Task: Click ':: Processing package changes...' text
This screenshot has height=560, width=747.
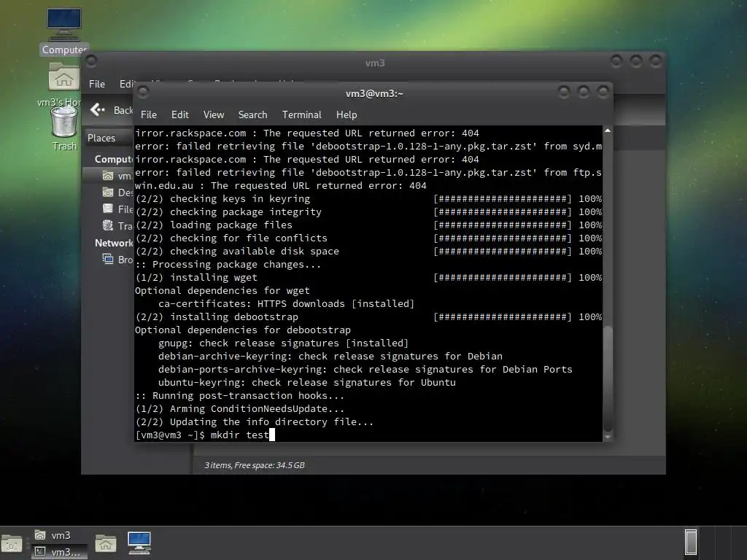Action: point(228,264)
